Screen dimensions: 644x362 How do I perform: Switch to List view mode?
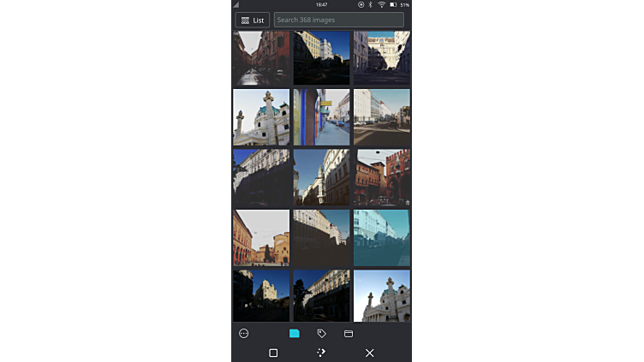click(252, 20)
